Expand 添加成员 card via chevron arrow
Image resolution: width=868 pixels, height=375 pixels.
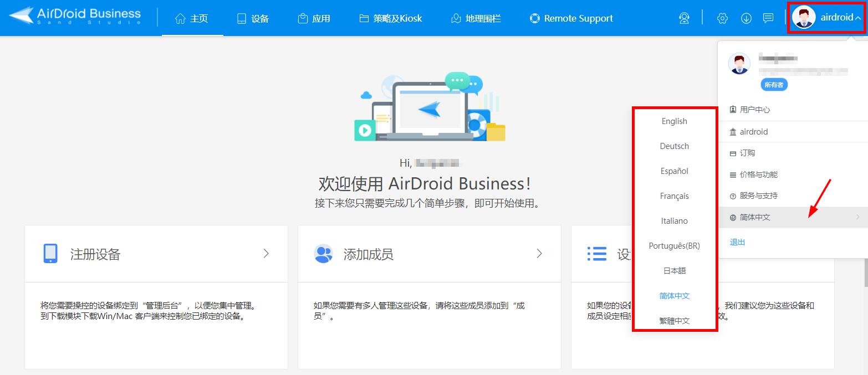pos(539,254)
